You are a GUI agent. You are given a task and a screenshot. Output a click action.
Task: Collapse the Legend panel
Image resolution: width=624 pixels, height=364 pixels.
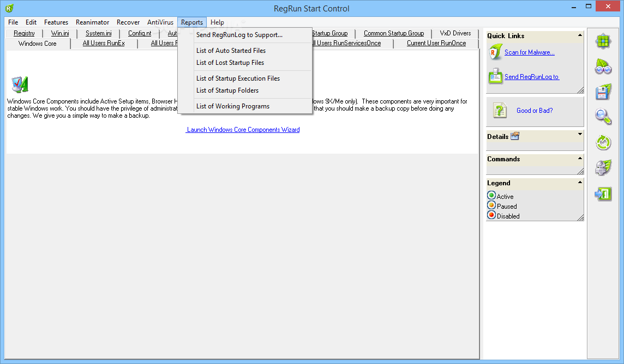pos(580,182)
